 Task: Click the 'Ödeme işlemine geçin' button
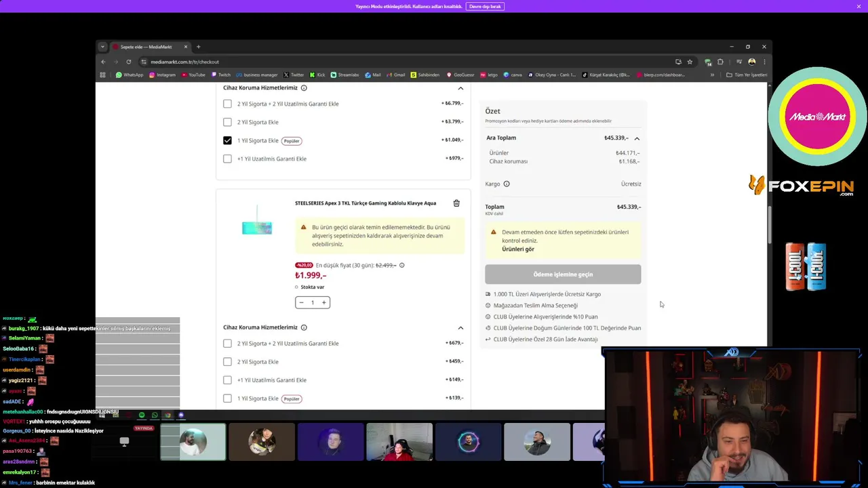(563, 274)
